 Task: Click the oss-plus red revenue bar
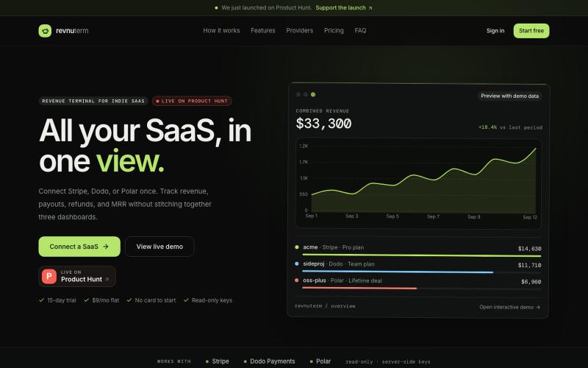click(x=359, y=288)
